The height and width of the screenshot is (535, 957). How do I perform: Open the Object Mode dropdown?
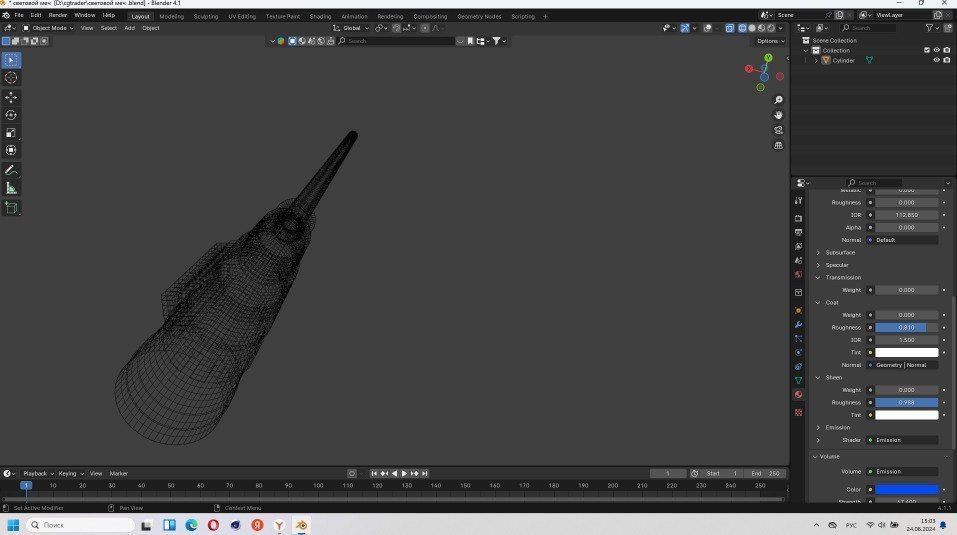48,28
